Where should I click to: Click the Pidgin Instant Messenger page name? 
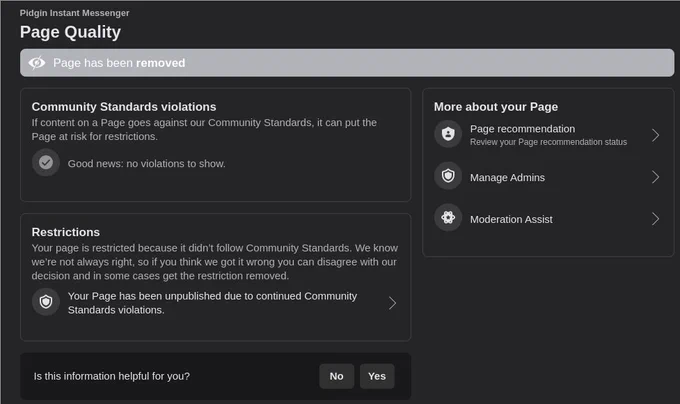pos(75,13)
